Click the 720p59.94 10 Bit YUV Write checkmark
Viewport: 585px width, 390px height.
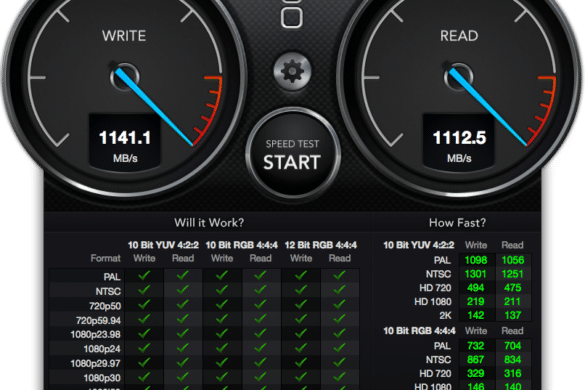pos(144,319)
